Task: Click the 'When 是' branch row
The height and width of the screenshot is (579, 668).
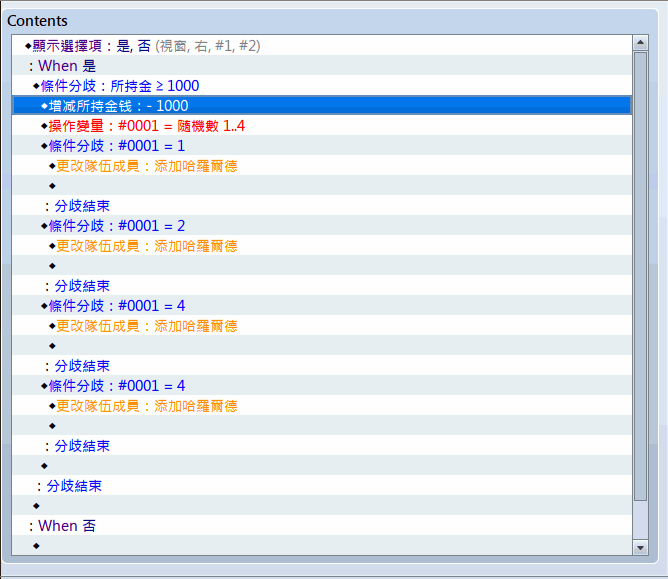Action: point(322,66)
